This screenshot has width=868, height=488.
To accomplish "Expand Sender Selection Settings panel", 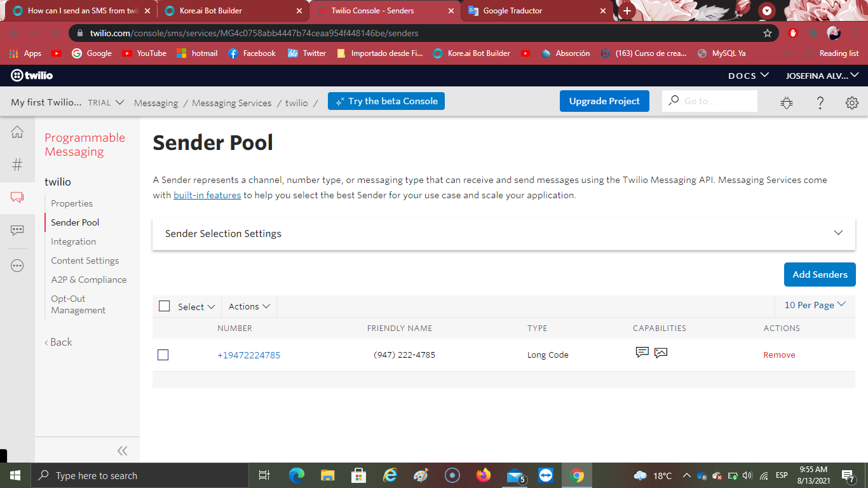I will pos(504,233).
